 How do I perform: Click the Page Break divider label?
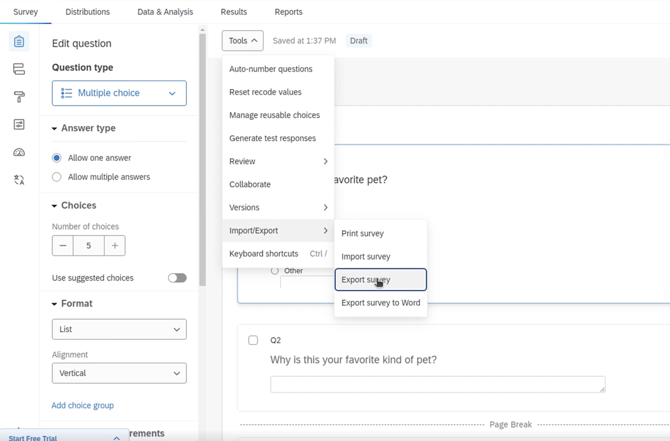[510, 424]
